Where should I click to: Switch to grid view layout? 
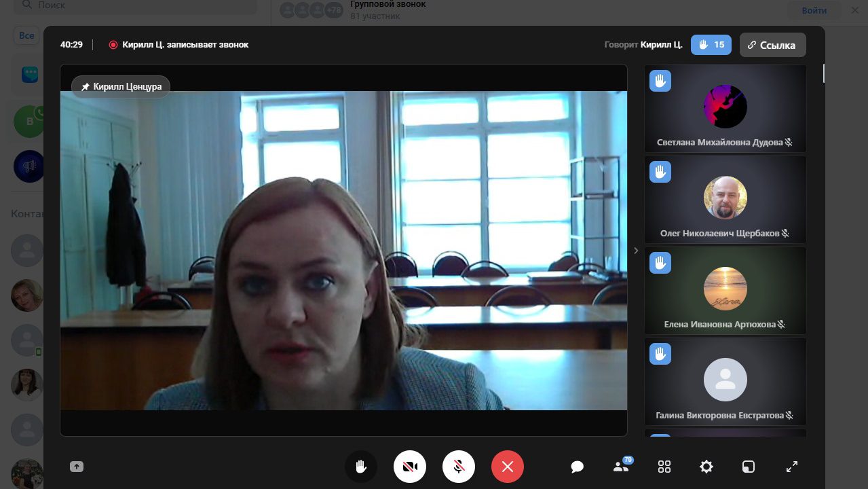tap(664, 467)
